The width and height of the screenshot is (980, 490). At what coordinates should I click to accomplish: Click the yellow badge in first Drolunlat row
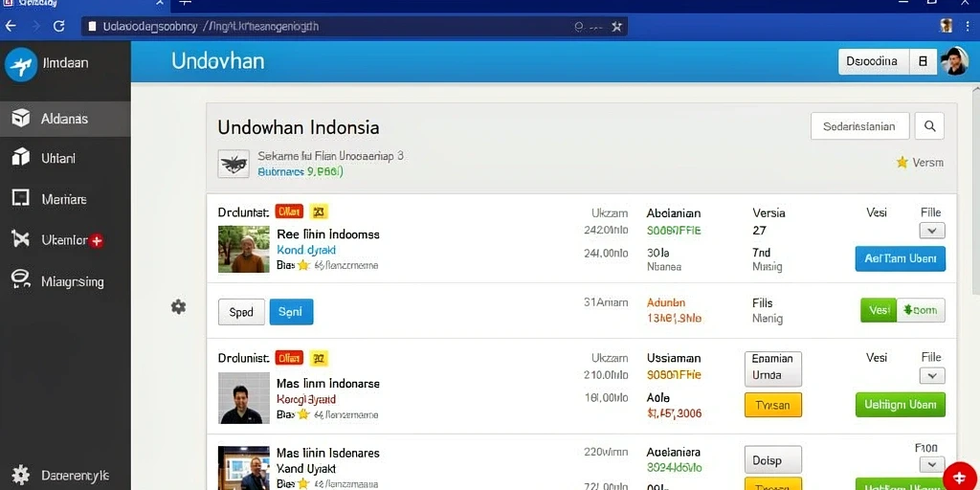[x=319, y=212]
